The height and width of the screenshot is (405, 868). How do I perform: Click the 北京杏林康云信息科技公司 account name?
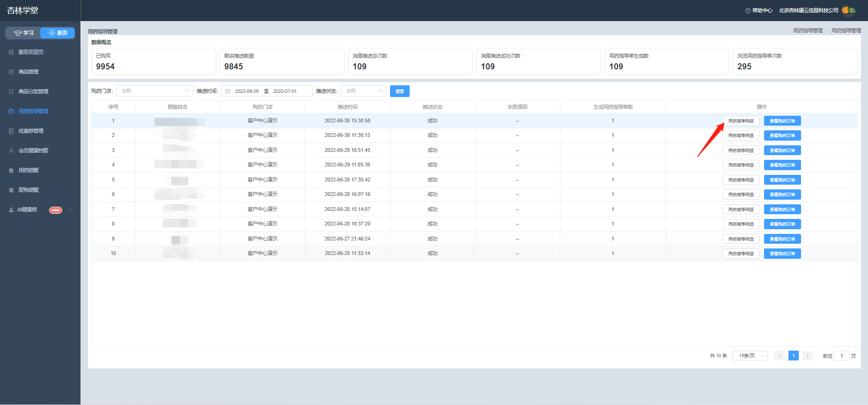809,10
